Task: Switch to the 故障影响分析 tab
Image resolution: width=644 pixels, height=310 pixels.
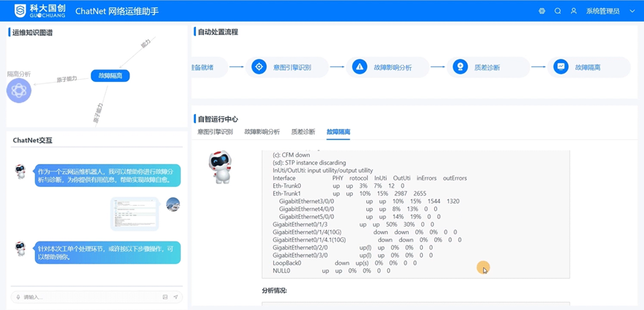Action: 262,132
